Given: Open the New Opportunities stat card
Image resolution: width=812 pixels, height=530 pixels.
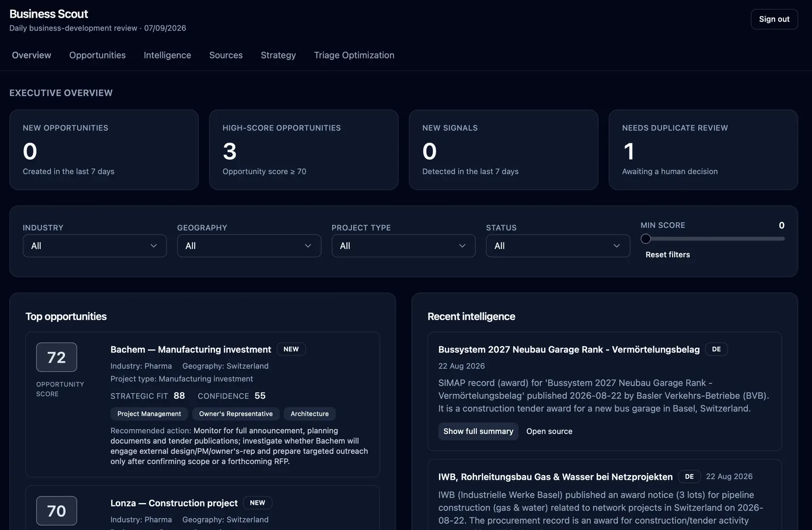Looking at the screenshot, I should pos(104,150).
